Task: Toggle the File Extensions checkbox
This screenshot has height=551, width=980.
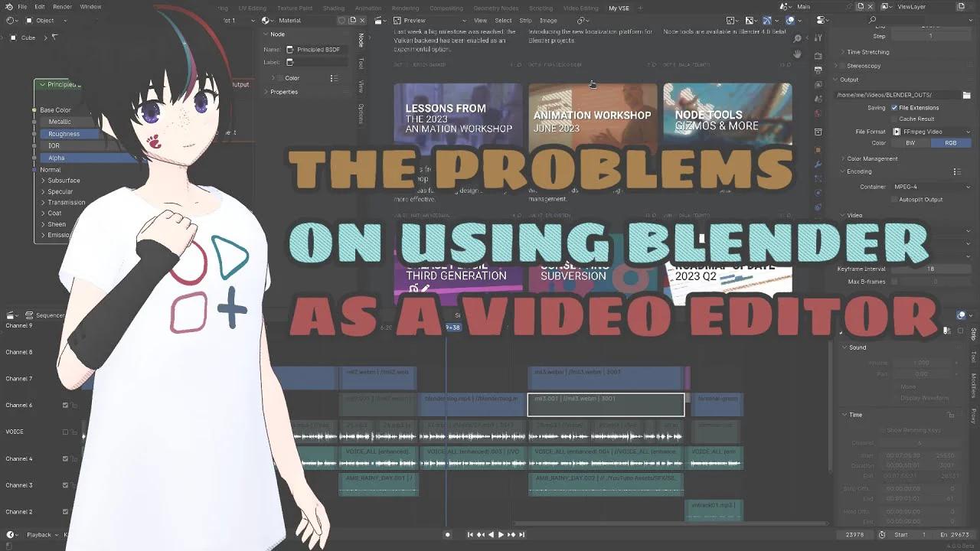Action: tap(893, 108)
